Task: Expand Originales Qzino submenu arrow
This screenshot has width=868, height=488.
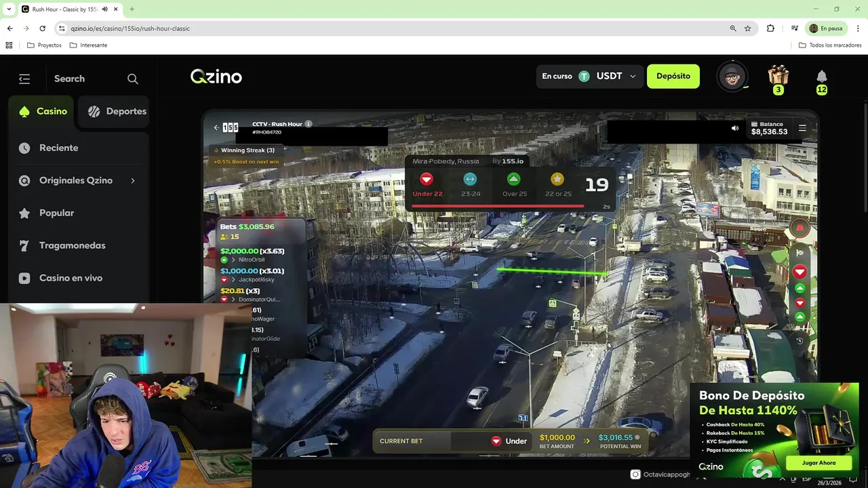Action: tap(132, 180)
